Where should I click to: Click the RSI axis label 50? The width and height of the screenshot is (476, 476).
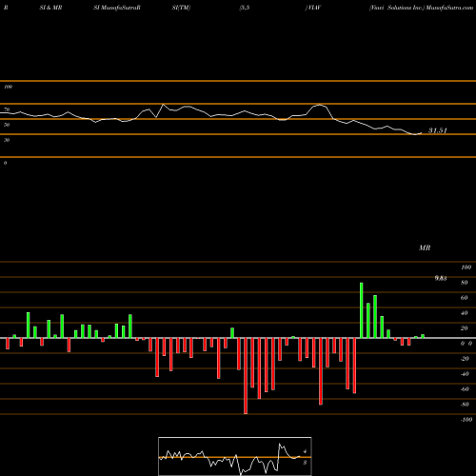click(x=7, y=125)
